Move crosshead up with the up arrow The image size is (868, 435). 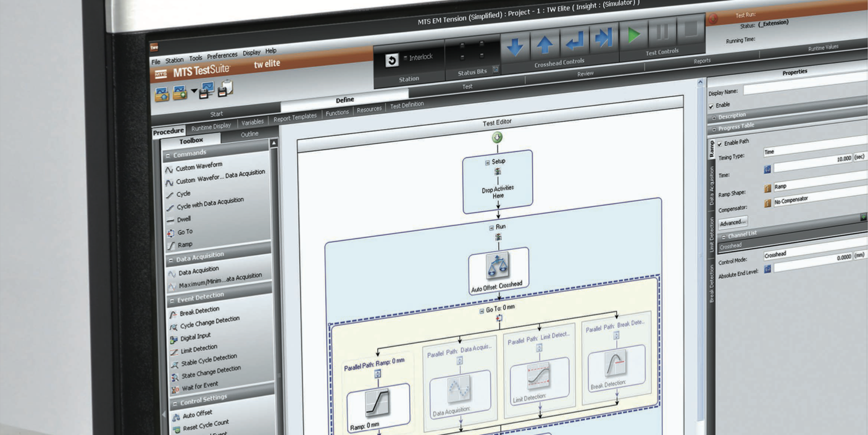click(x=545, y=44)
